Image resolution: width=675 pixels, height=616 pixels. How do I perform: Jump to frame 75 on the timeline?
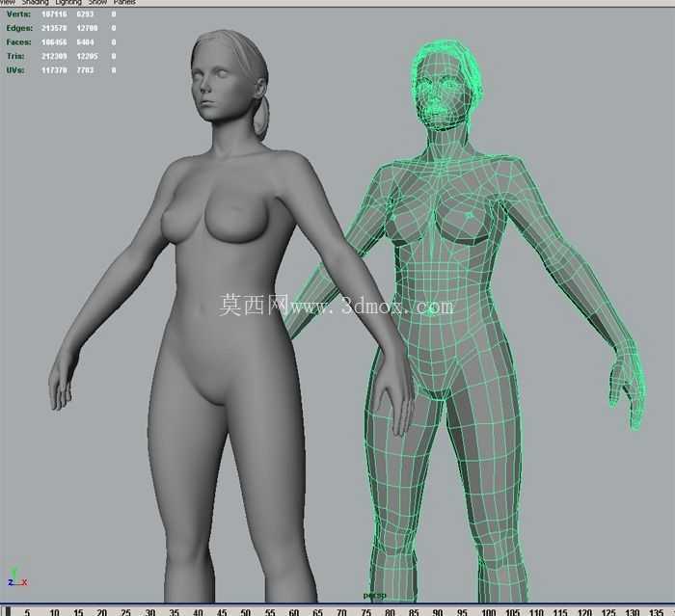pyautogui.click(x=365, y=612)
